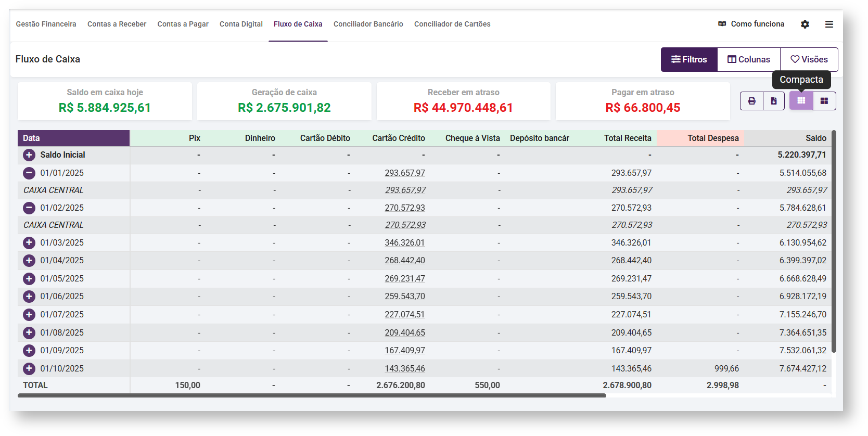Go to the Contas a Receber tab

tap(117, 24)
